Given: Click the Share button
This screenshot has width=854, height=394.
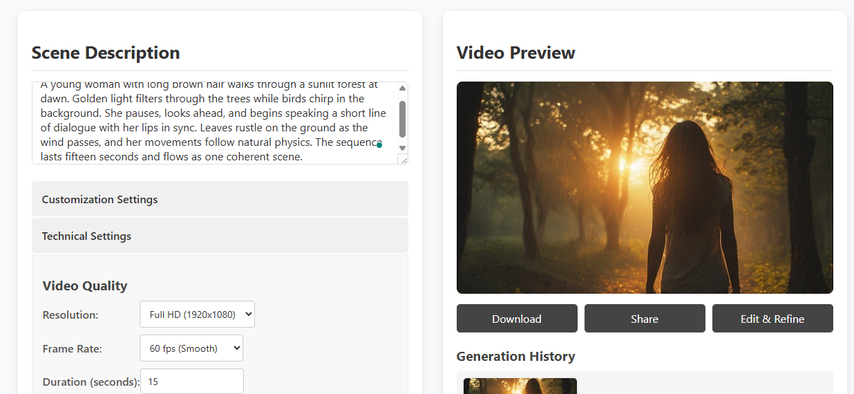Looking at the screenshot, I should 644,319.
